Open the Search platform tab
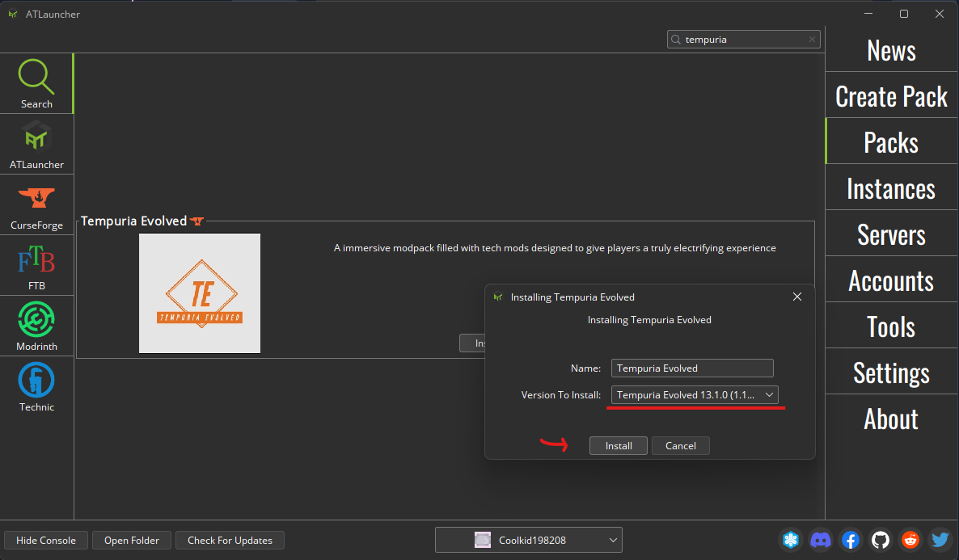This screenshot has height=560, width=959. click(x=36, y=84)
